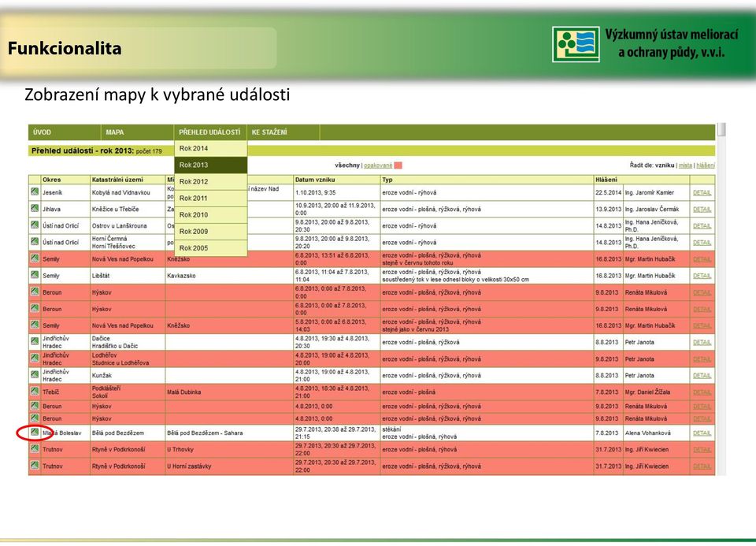Click the 'Kavkazsko' location cell
The image size is (756, 546).
point(229,276)
